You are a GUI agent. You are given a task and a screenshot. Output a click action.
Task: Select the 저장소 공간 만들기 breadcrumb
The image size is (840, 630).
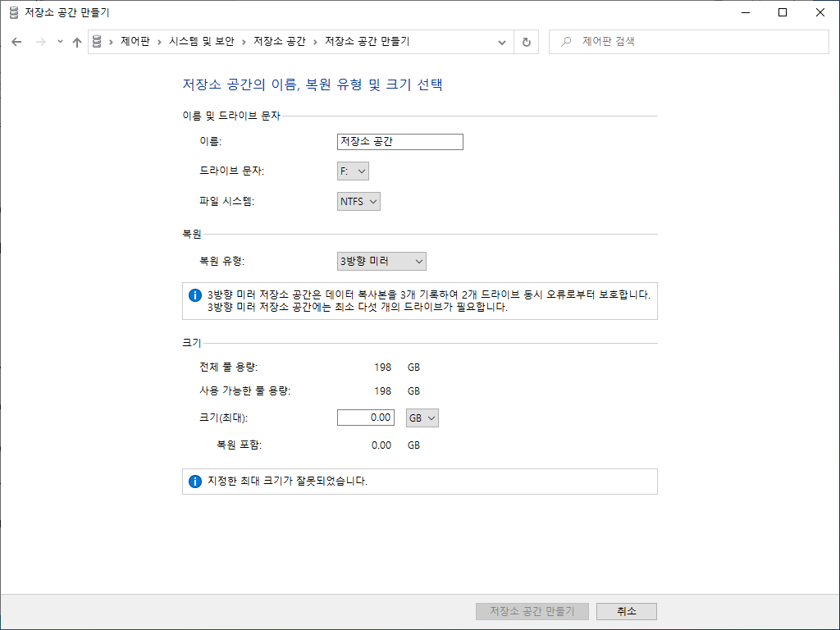coord(367,41)
